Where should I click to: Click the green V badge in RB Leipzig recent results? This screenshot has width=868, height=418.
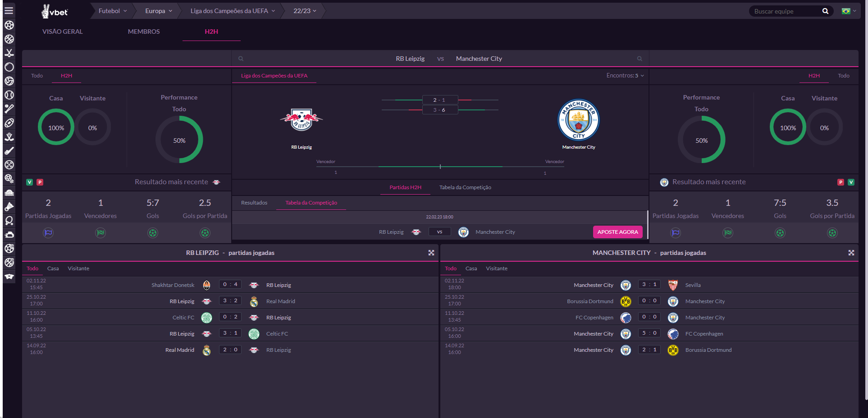(30, 182)
